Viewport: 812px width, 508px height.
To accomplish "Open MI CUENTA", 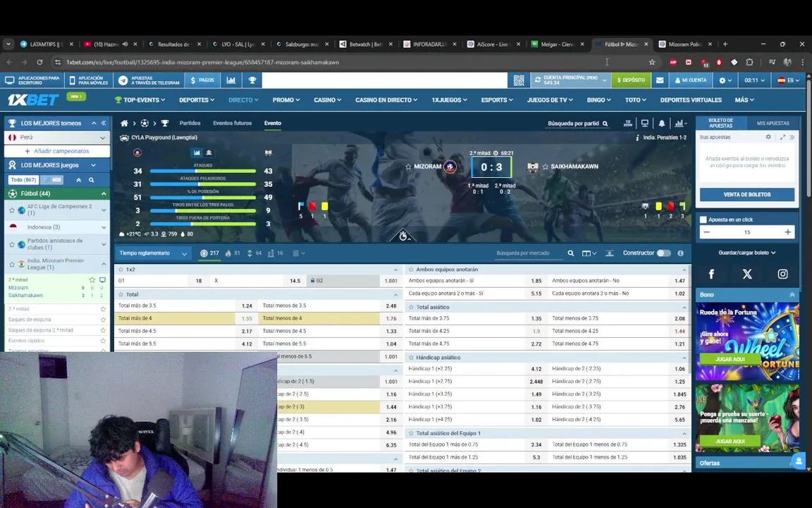I will point(691,80).
